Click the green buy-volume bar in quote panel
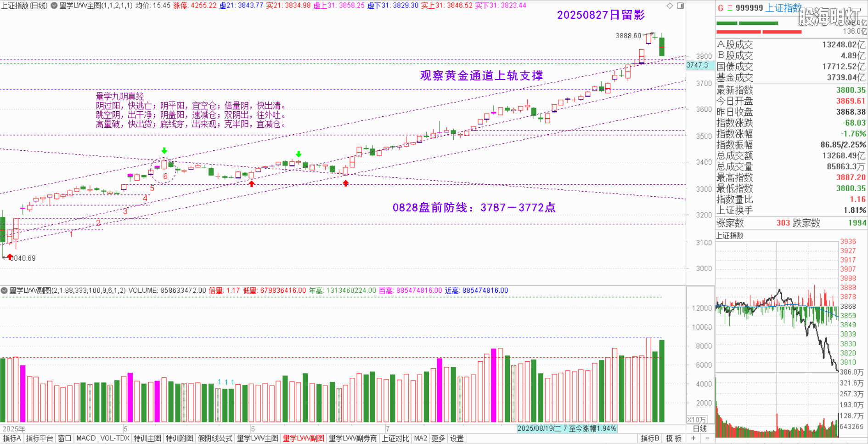Viewport: 868px width, 444px height. pyautogui.click(x=747, y=23)
